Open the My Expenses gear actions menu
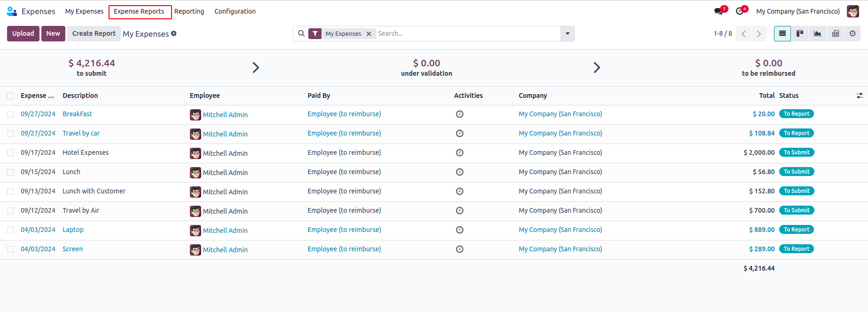 174,33
